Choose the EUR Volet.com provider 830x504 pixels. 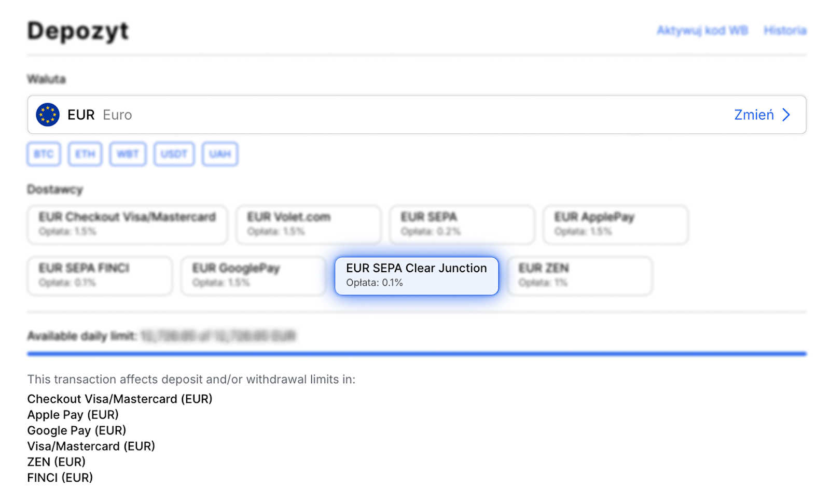tap(308, 224)
